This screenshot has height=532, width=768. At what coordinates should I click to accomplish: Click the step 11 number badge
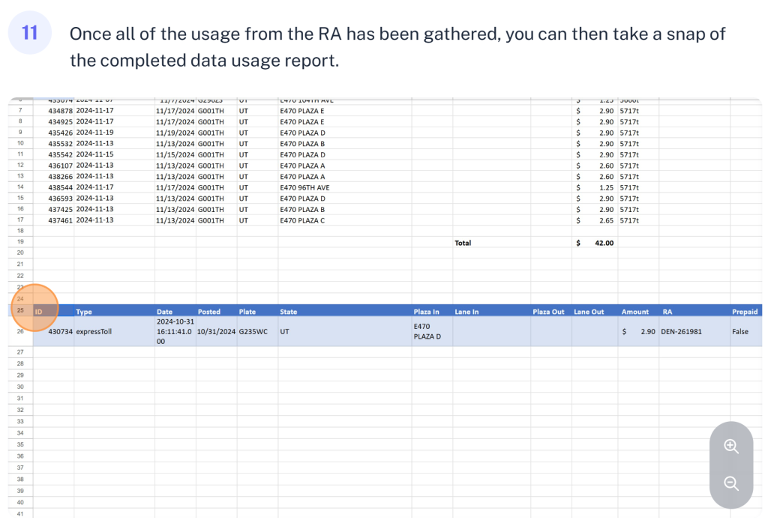pyautogui.click(x=29, y=33)
